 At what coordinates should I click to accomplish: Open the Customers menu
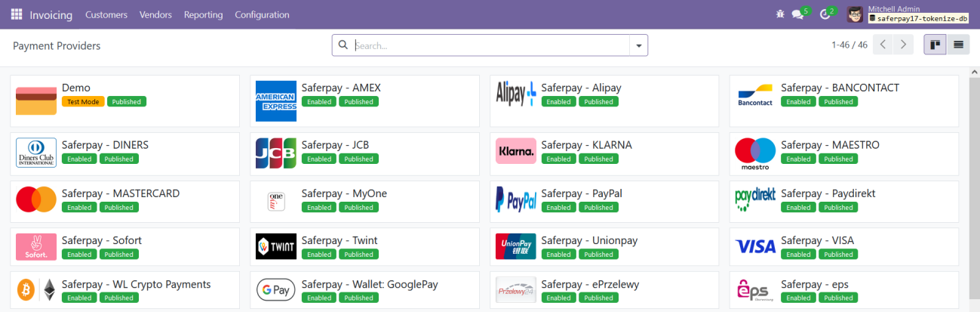pos(106,14)
